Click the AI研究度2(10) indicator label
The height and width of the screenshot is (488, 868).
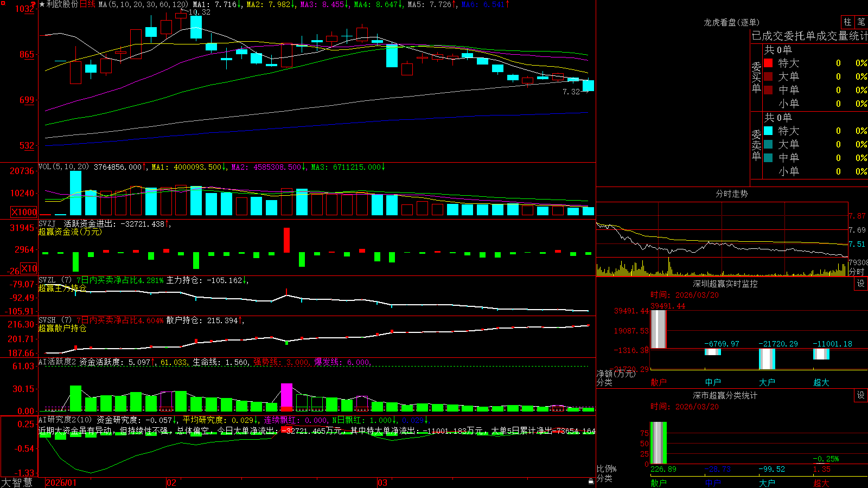click(66, 420)
